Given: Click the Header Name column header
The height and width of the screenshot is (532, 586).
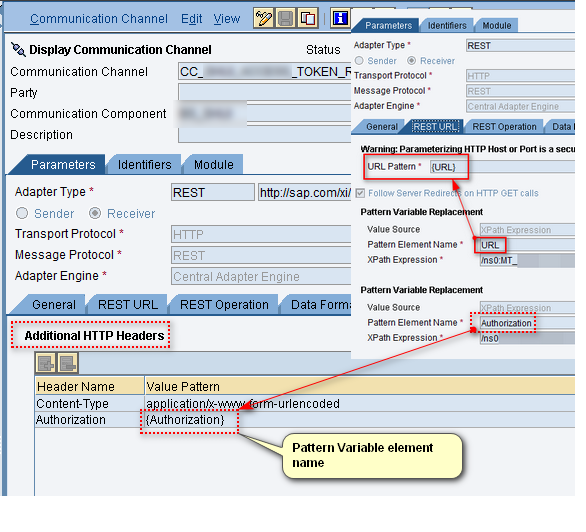Looking at the screenshot, I should coord(90,386).
